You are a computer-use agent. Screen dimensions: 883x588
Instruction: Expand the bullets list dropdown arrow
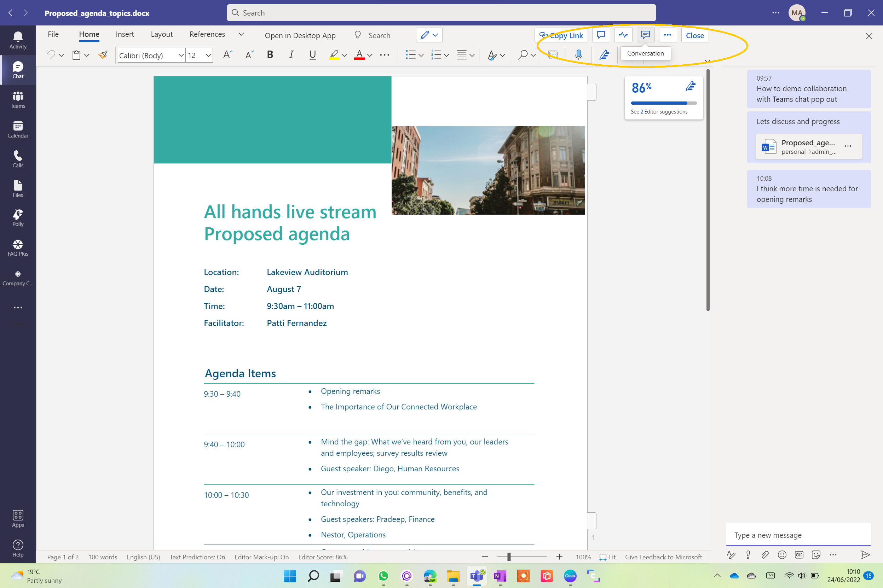[x=421, y=56]
